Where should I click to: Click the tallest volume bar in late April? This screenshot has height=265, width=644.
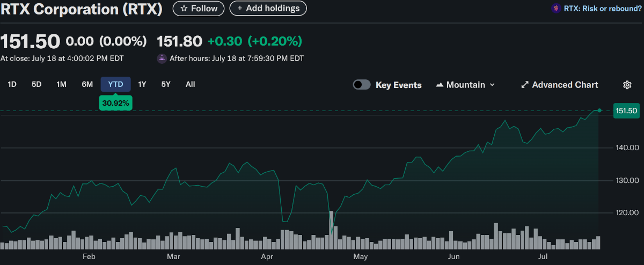331,230
